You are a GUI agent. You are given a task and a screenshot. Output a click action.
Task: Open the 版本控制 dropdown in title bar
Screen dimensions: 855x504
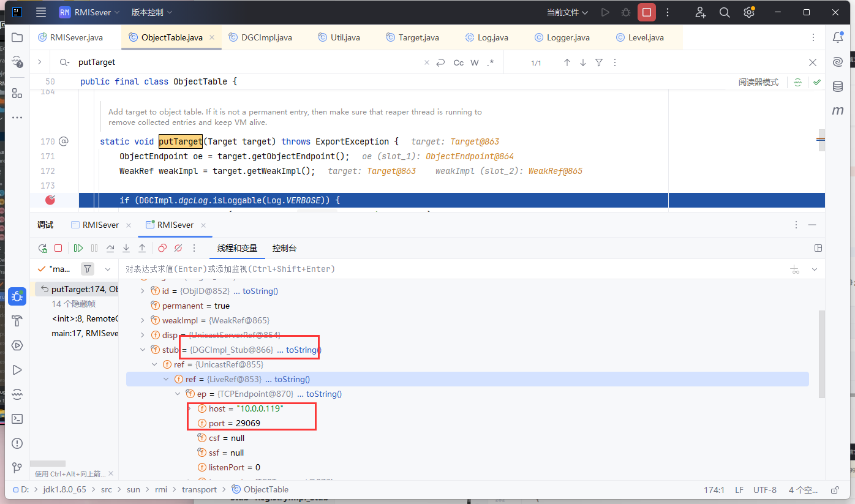[x=151, y=12]
